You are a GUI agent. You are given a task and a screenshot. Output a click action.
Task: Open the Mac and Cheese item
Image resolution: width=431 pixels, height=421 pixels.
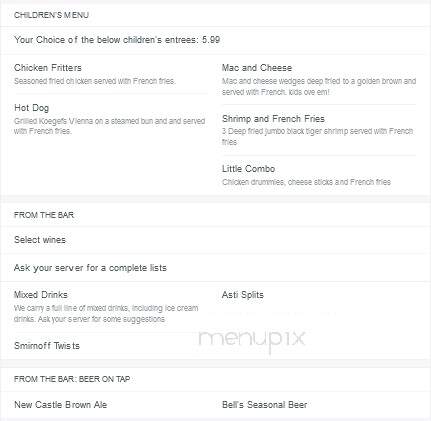[257, 68]
